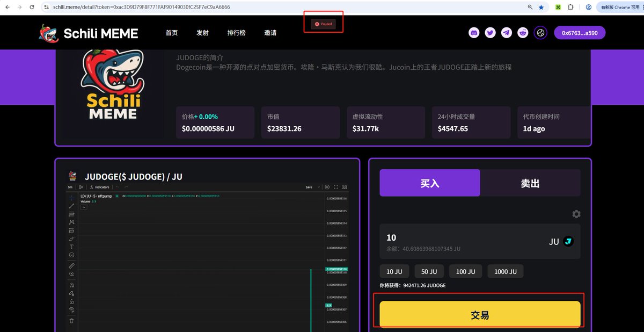Open trade slippage settings gear
The image size is (644, 332).
coord(576,214)
